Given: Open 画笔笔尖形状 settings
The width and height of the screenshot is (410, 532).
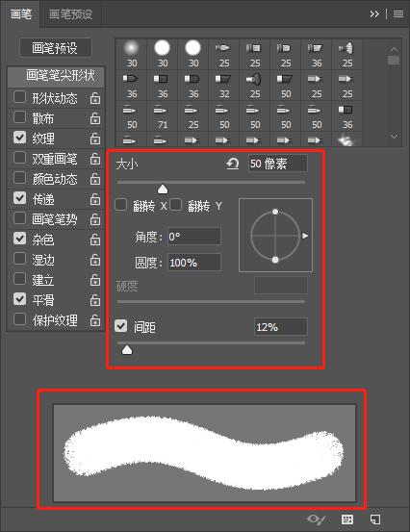Looking at the screenshot, I should click(x=56, y=76).
